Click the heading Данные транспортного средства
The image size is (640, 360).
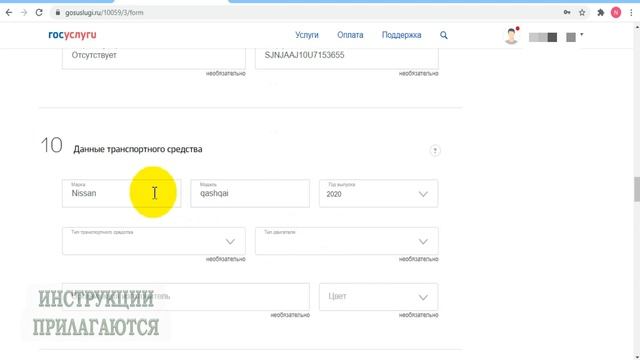pyautogui.click(x=138, y=149)
